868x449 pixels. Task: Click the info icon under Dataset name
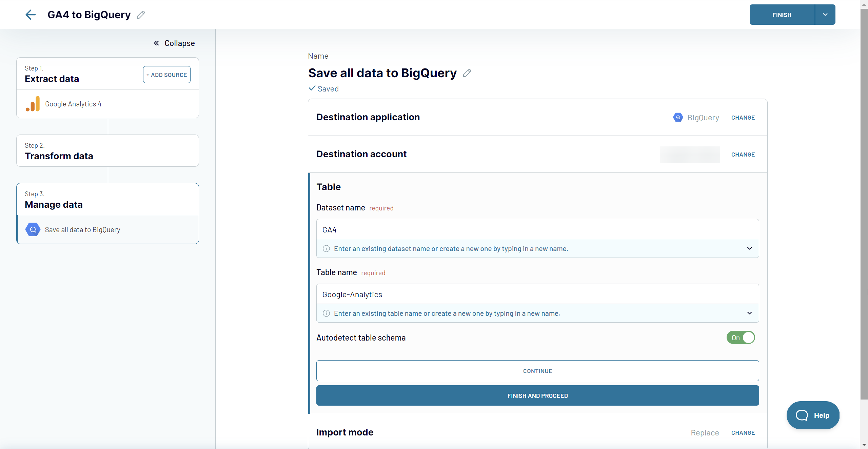click(326, 249)
